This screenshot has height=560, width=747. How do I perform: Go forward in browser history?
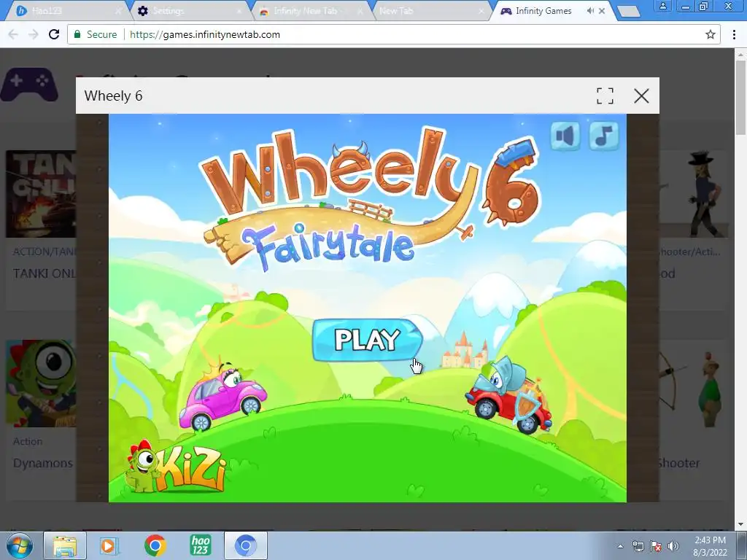pos(34,34)
